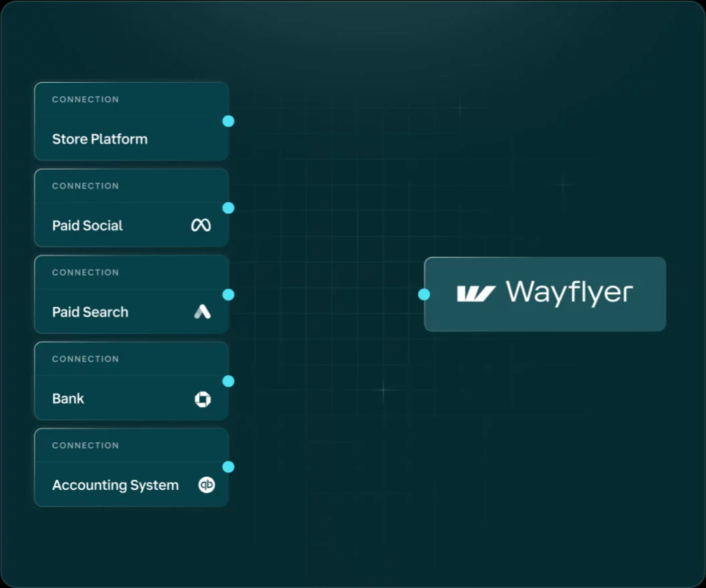
Task: Click CONNECTION header above Accounting System
Action: point(86,445)
